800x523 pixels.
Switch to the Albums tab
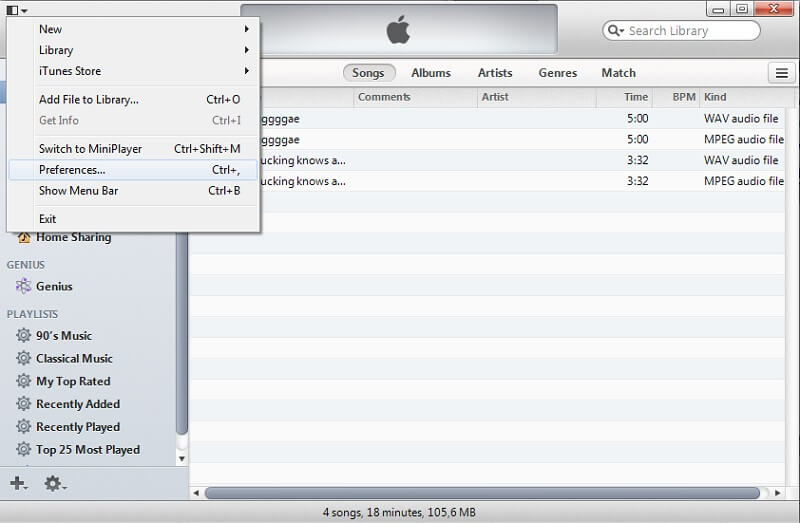click(x=431, y=73)
